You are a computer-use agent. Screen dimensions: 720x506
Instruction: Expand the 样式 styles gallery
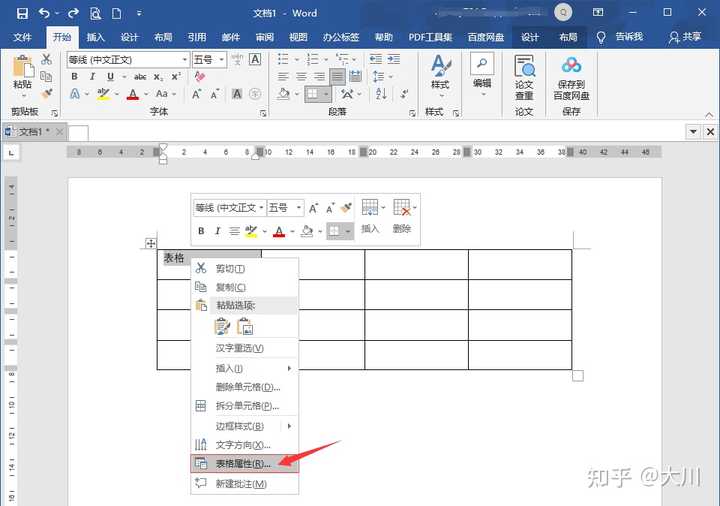click(441, 96)
